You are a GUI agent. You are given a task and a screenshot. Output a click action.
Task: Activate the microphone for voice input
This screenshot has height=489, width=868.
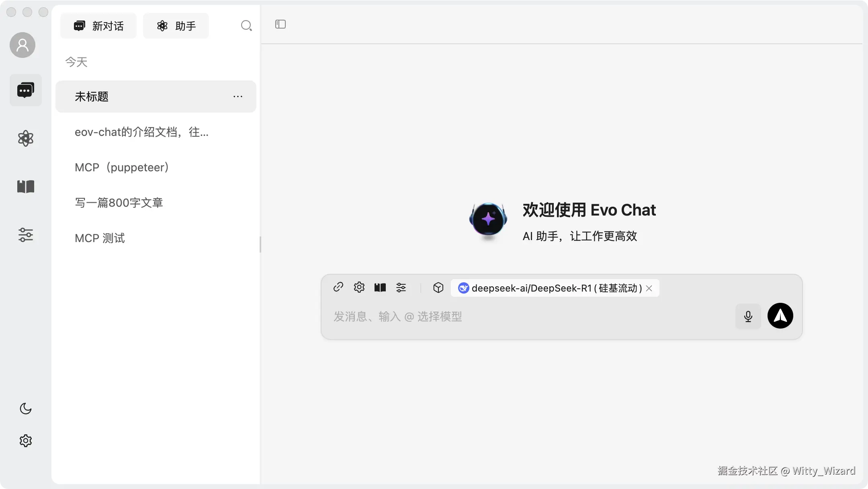[748, 316]
